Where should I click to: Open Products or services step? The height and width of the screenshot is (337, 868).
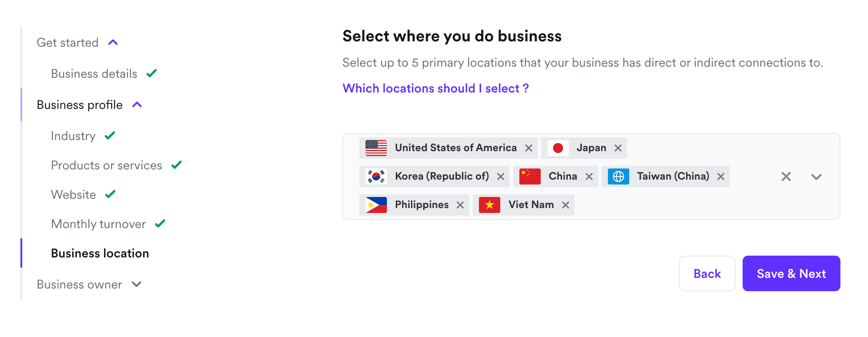(x=107, y=165)
